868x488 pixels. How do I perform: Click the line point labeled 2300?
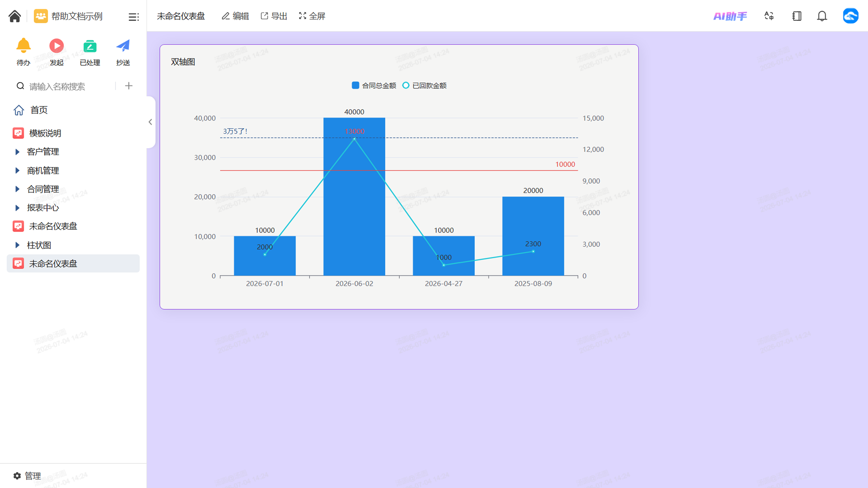point(533,251)
